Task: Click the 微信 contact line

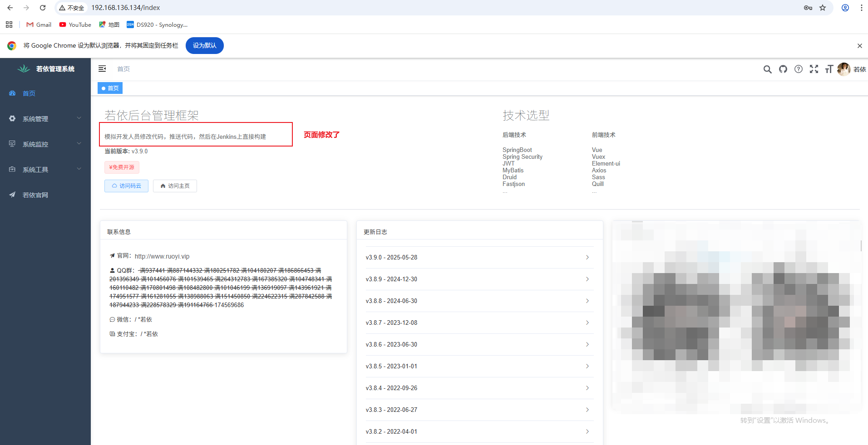Action: (x=131, y=319)
